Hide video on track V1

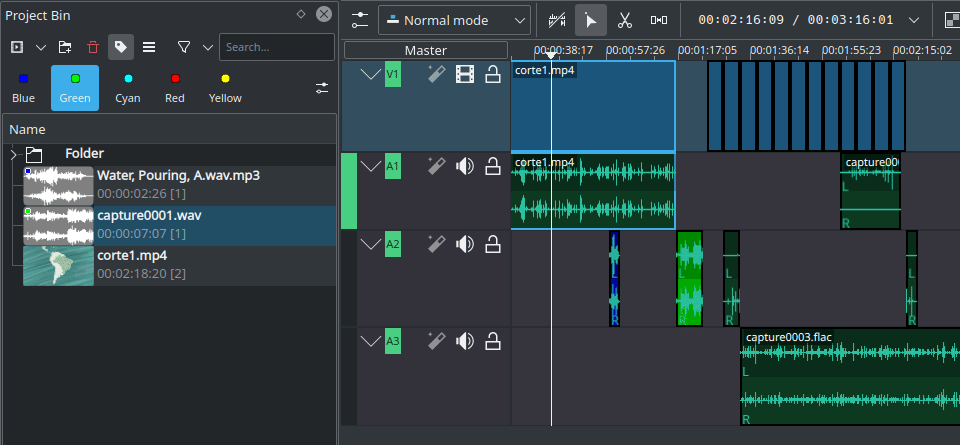pos(464,73)
